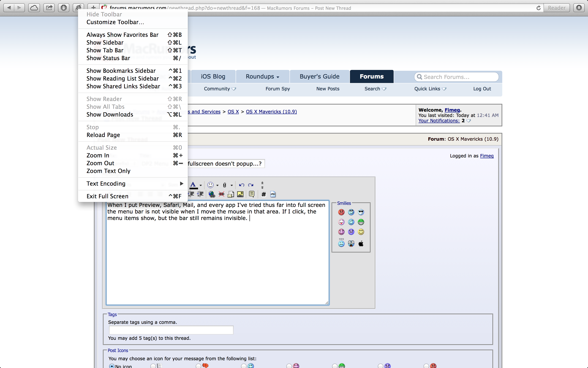Select Show Reading List Sidebar
This screenshot has height=368, width=588.
[x=133, y=79]
